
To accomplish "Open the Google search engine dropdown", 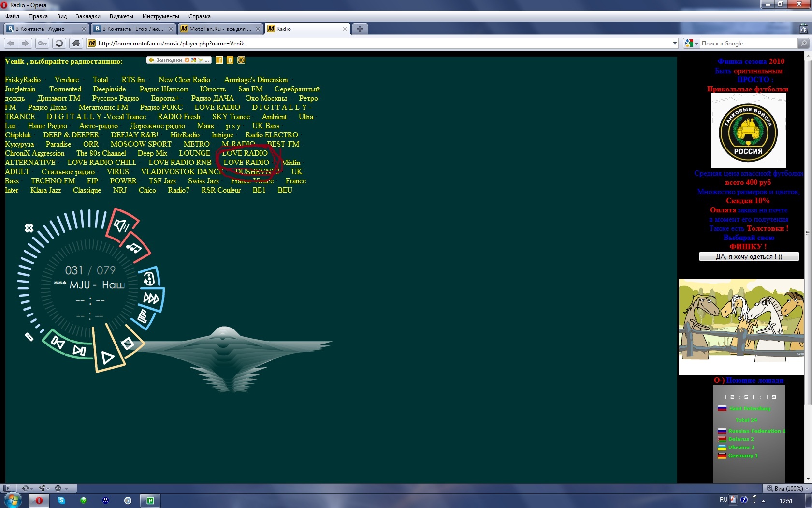I will (692, 43).
